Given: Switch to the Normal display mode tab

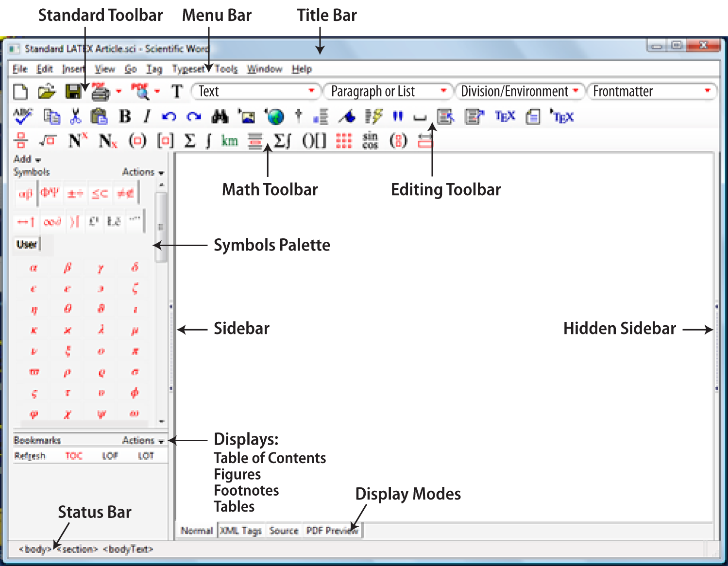Looking at the screenshot, I should (197, 531).
